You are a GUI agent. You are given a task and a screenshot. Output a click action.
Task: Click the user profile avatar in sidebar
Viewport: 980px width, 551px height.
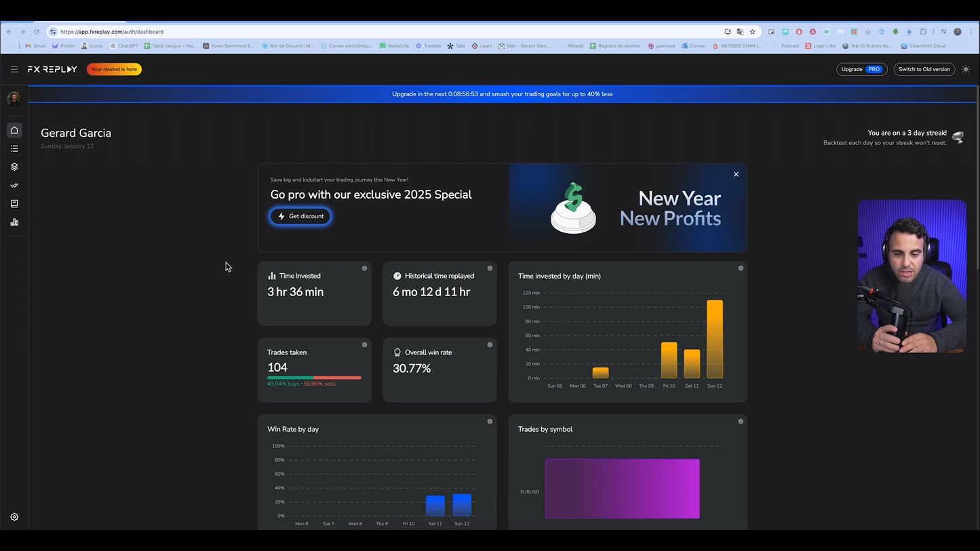(x=14, y=99)
